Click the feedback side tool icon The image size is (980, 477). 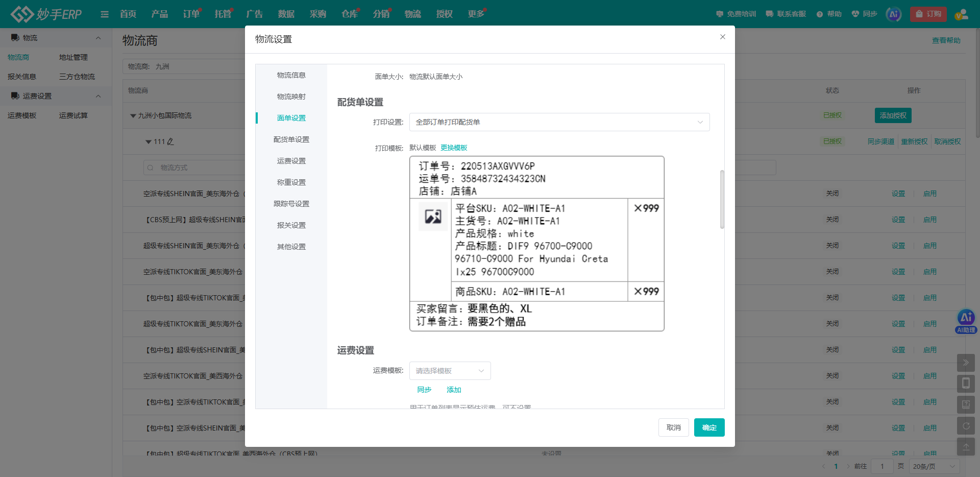[x=966, y=404]
